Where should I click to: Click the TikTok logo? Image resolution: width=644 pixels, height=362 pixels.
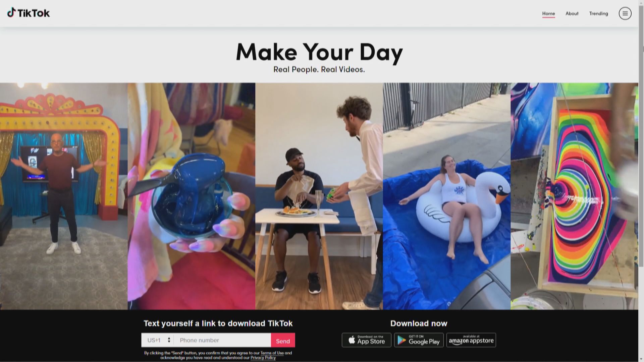click(x=29, y=13)
